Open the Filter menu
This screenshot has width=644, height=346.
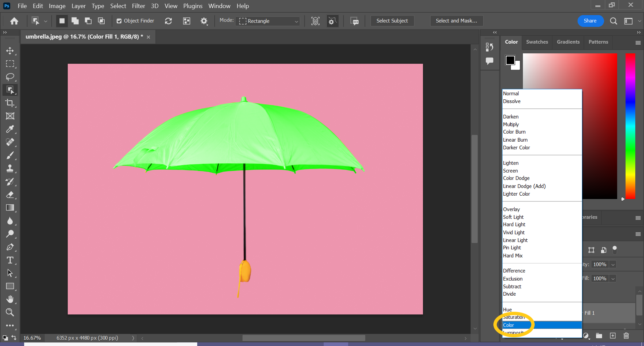click(x=139, y=6)
